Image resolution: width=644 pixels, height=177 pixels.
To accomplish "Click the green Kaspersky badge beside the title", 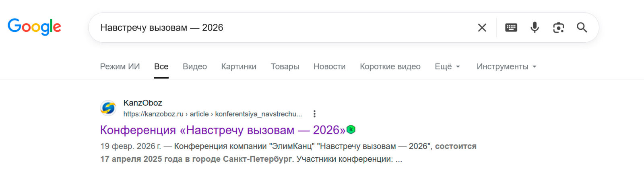I will (x=351, y=130).
